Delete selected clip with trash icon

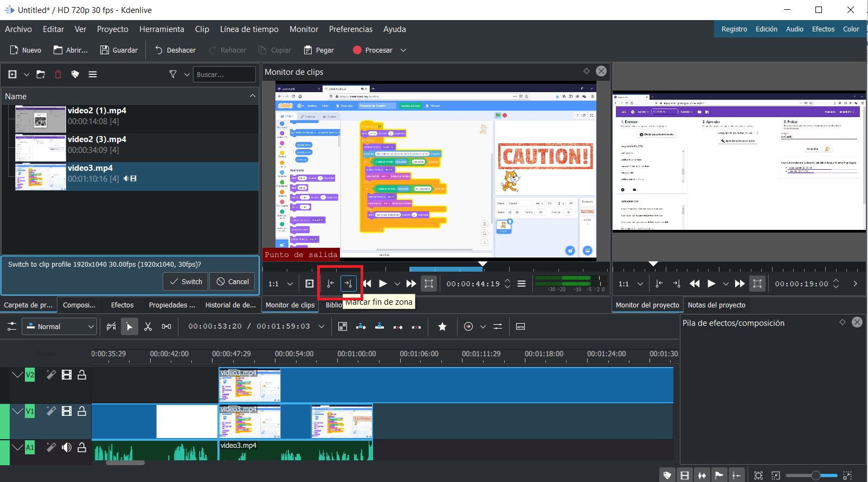(x=58, y=74)
